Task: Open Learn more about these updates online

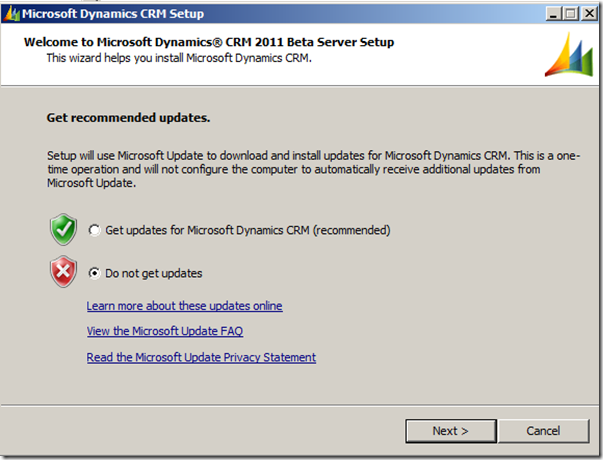Action: (184, 306)
